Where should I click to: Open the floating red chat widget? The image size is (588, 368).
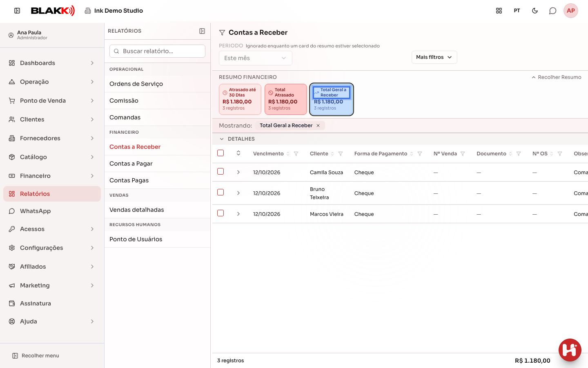570,350
